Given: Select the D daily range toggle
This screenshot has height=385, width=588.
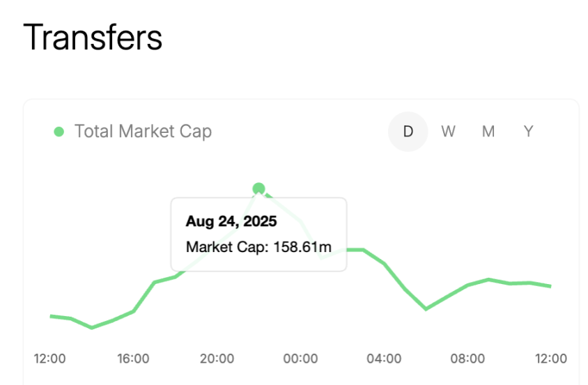Looking at the screenshot, I should point(408,132).
